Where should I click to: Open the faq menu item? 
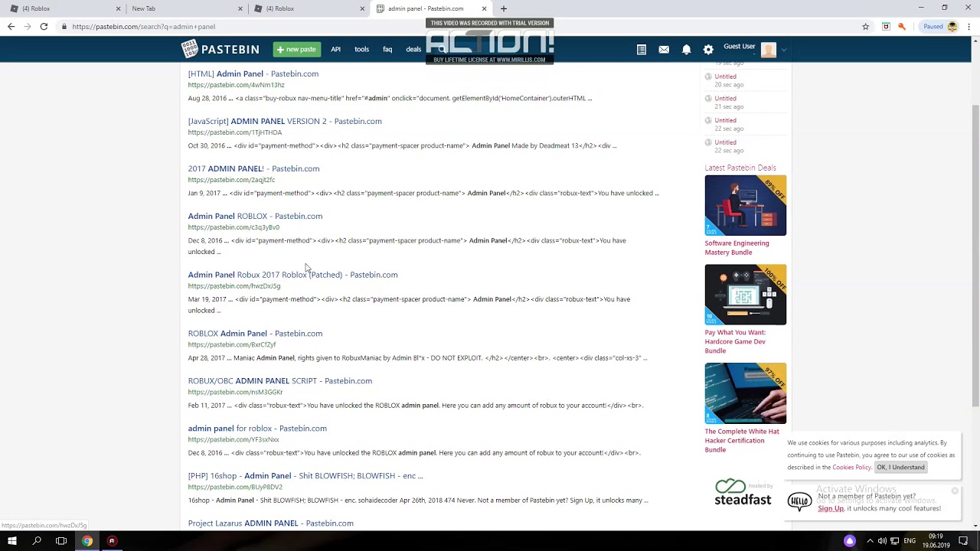387,50
